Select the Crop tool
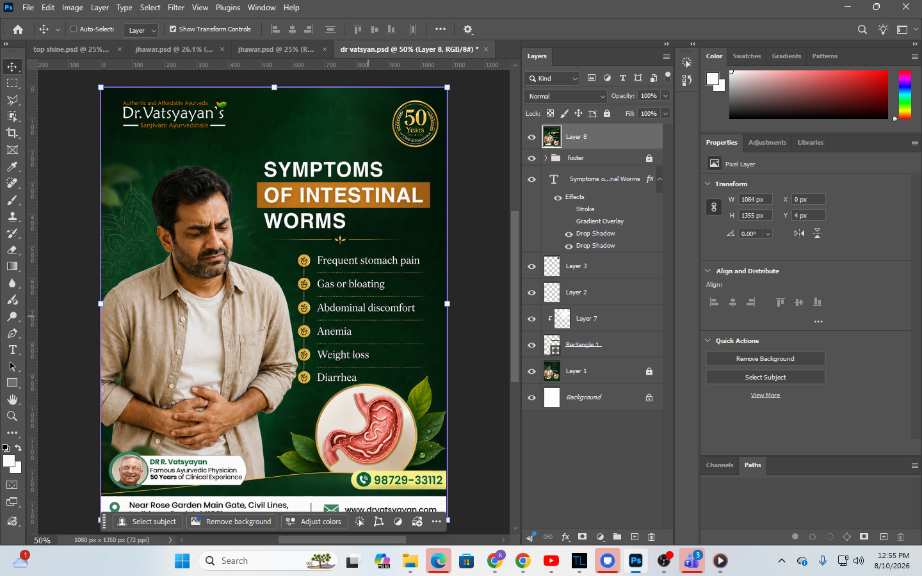922x576 pixels. [12, 133]
